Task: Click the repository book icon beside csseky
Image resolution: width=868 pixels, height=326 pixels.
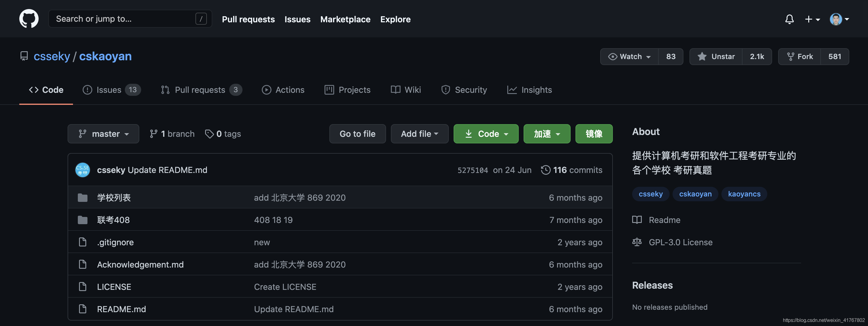Action: click(24, 56)
